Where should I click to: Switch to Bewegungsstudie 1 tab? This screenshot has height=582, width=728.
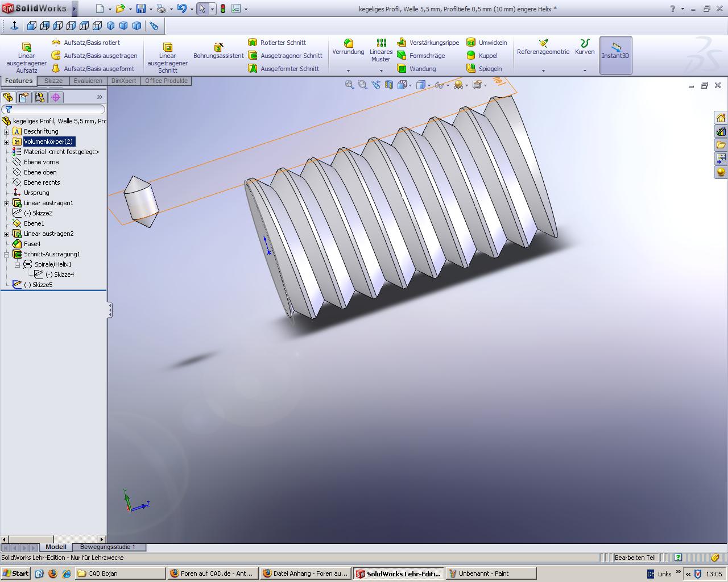107,547
